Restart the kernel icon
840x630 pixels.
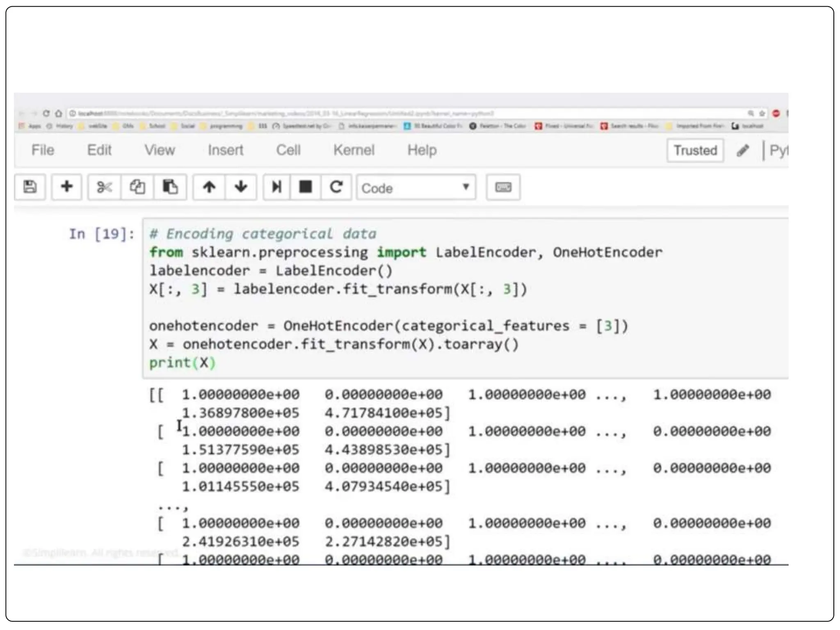[x=336, y=187]
